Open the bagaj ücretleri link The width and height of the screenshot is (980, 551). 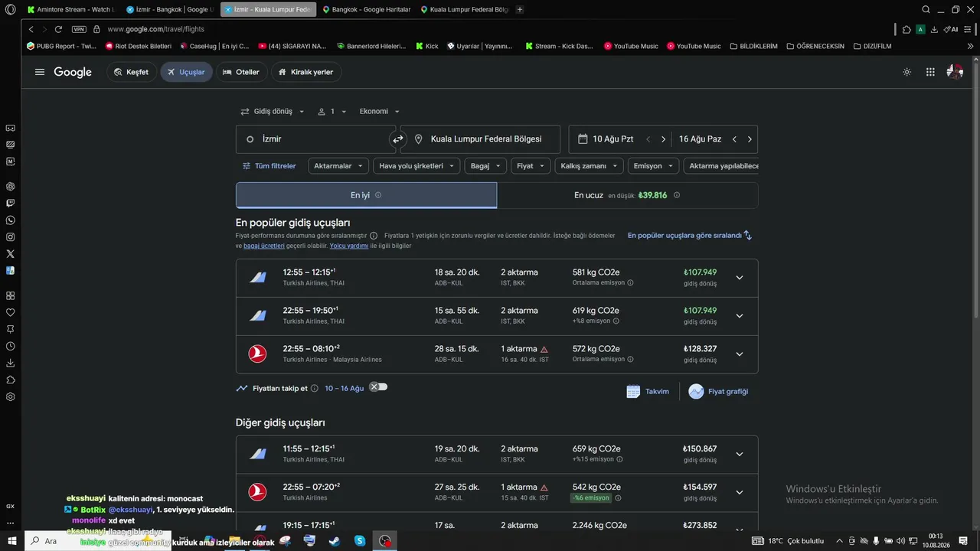point(264,246)
